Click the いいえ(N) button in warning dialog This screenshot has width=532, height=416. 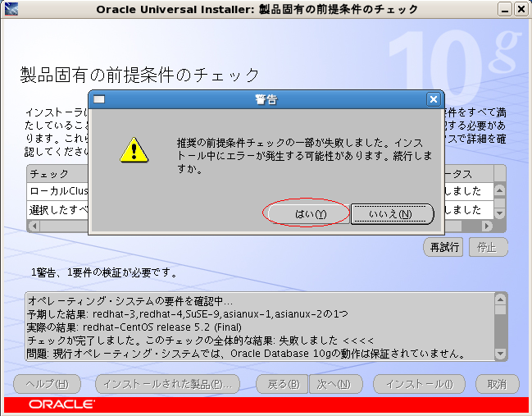point(392,214)
